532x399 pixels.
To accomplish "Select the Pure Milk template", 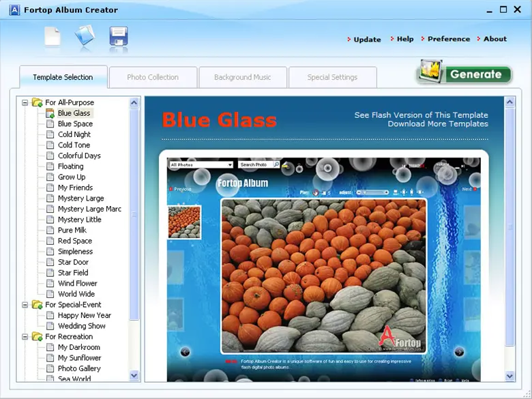I will click(72, 230).
